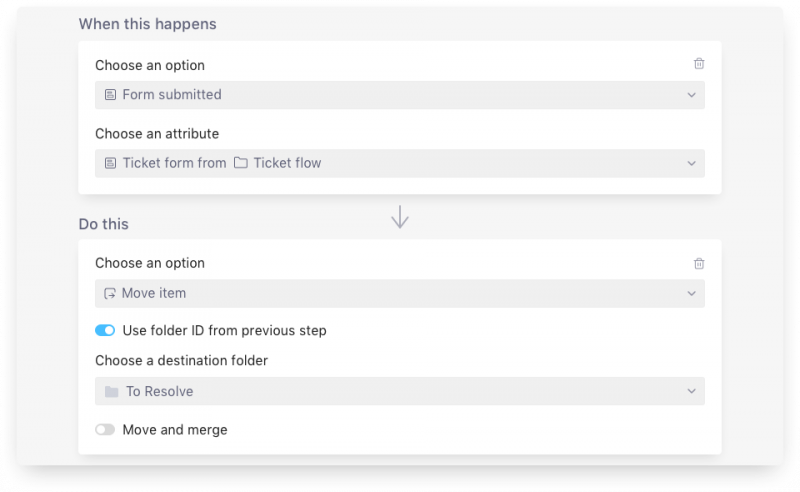Click the folder icon beside To Resolve
The image size is (800, 492).
click(x=111, y=392)
